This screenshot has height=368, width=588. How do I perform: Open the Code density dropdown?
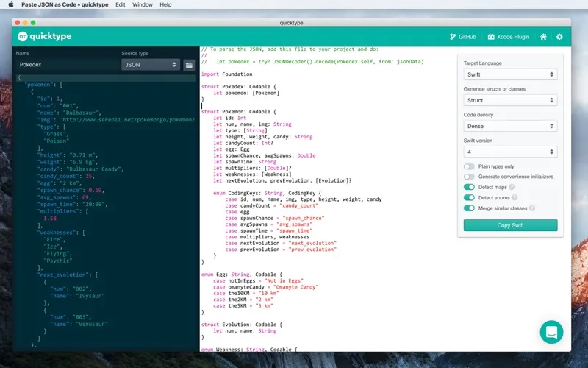[510, 126]
